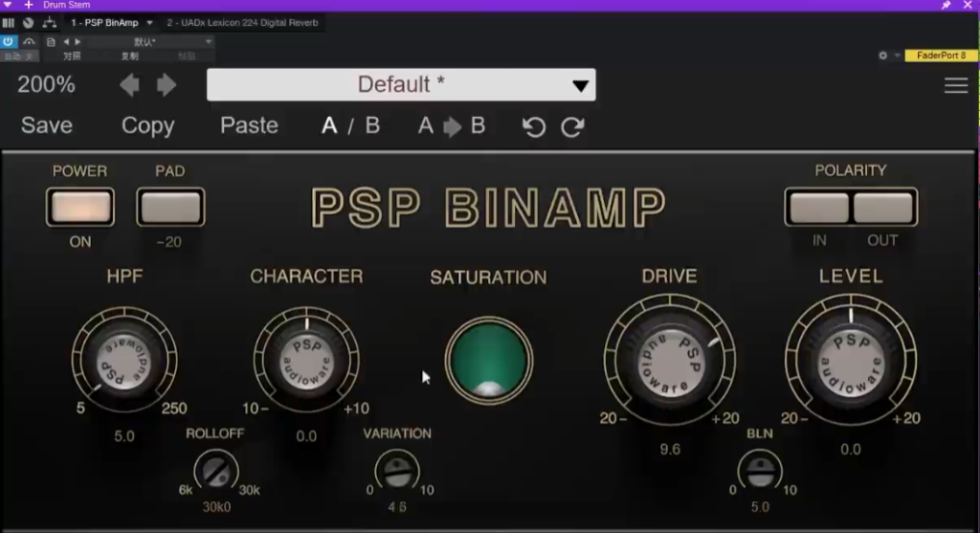
Task: Click the green SATURATION indicator lamp
Action: [x=489, y=361]
